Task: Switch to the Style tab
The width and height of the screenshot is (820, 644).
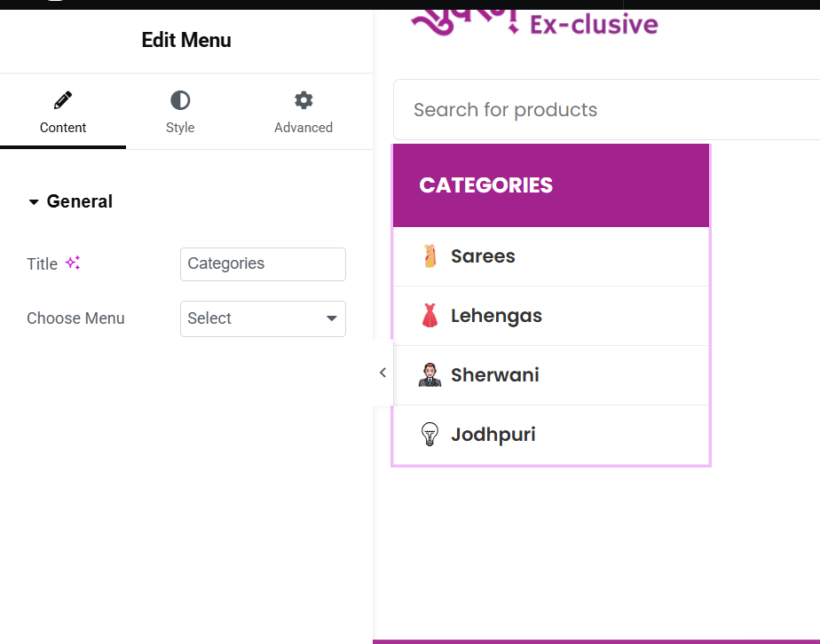Action: coord(180,112)
